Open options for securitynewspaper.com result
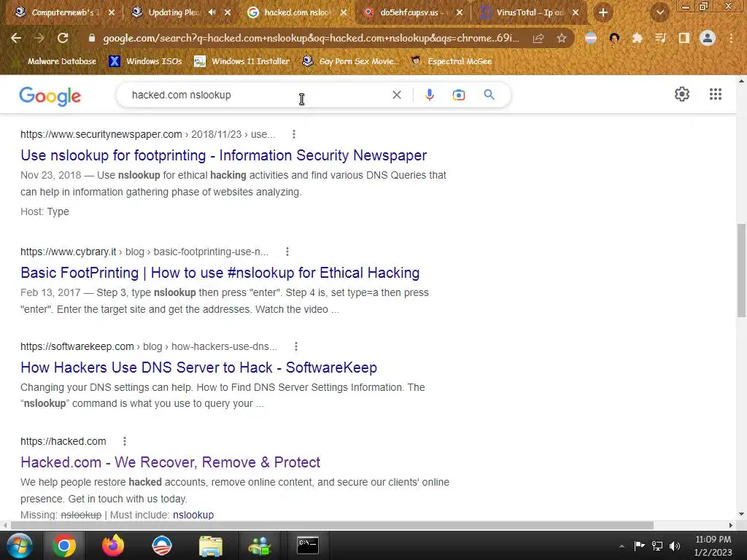 pos(294,134)
